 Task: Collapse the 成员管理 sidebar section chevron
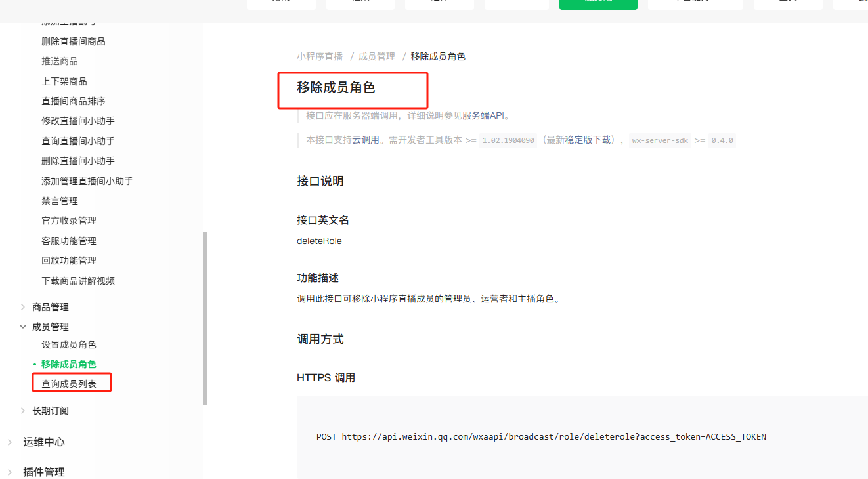coord(23,327)
